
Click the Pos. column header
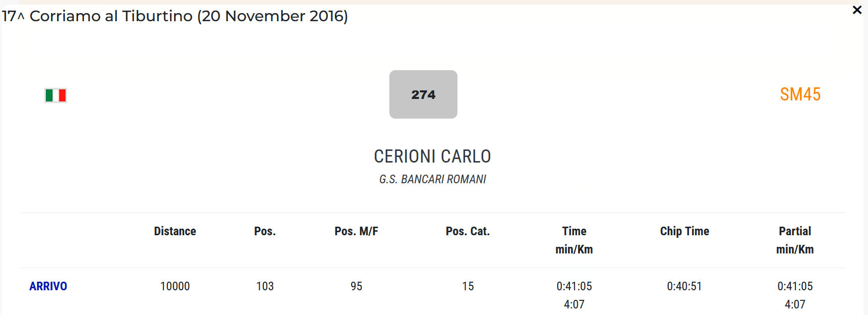coord(265,231)
